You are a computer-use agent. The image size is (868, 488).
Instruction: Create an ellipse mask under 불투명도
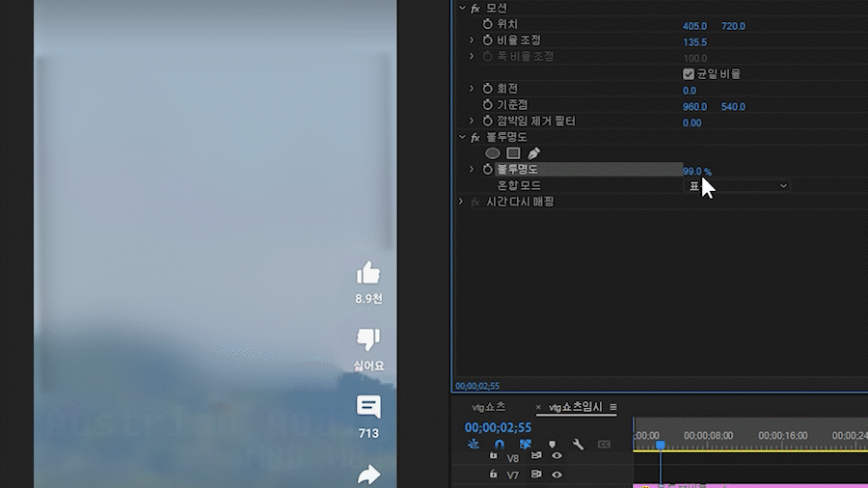point(492,153)
